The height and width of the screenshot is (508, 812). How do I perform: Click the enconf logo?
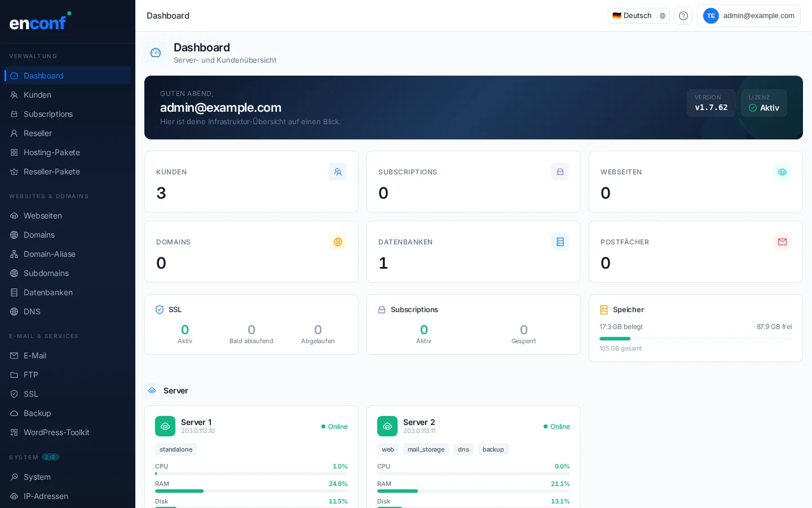(x=39, y=21)
